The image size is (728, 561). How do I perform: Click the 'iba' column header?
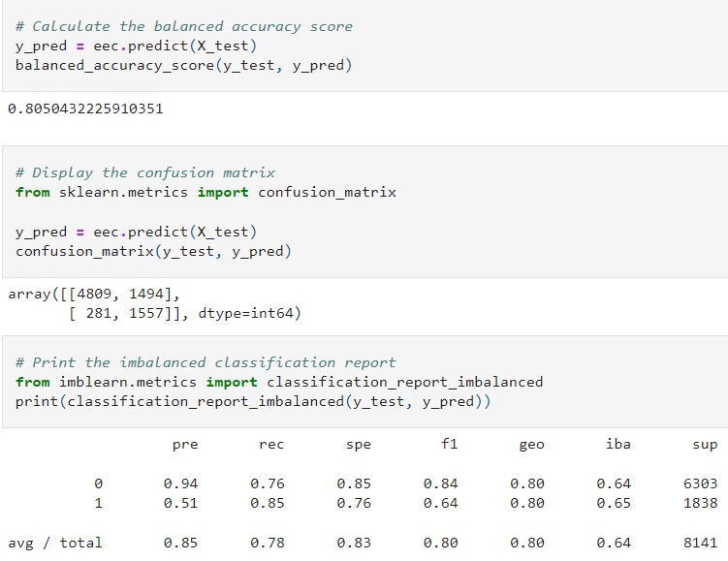(617, 444)
